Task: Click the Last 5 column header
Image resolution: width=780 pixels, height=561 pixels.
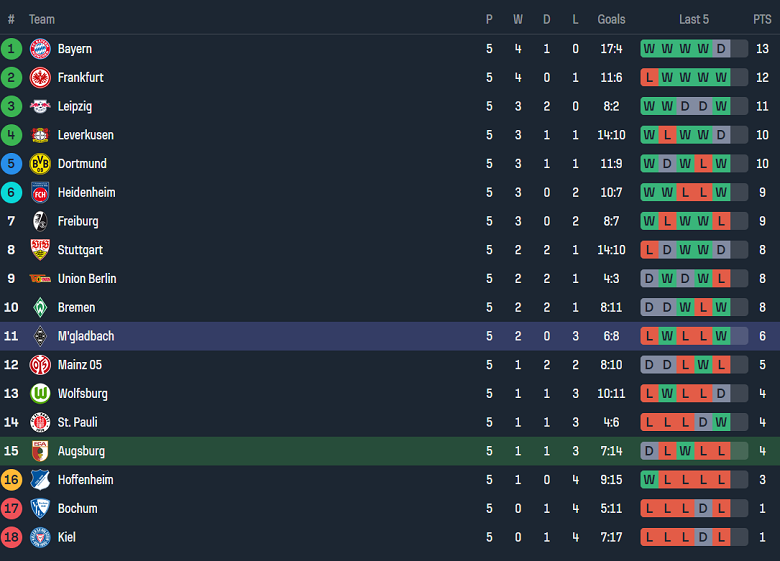Action: pyautogui.click(x=694, y=19)
